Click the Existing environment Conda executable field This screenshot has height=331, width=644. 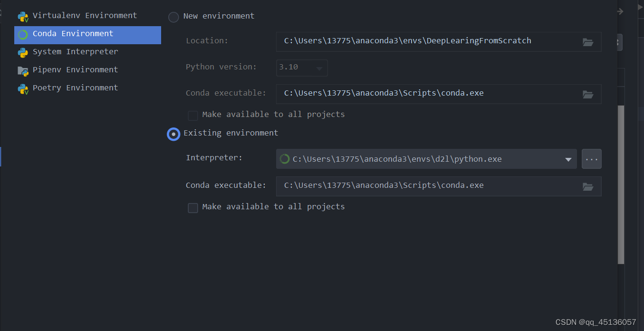pos(439,186)
